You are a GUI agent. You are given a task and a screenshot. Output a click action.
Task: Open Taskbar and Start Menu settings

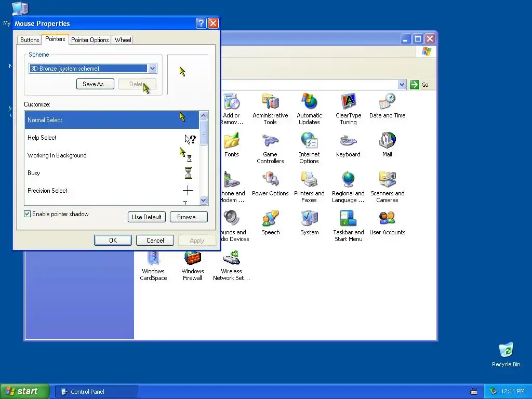pos(348,227)
